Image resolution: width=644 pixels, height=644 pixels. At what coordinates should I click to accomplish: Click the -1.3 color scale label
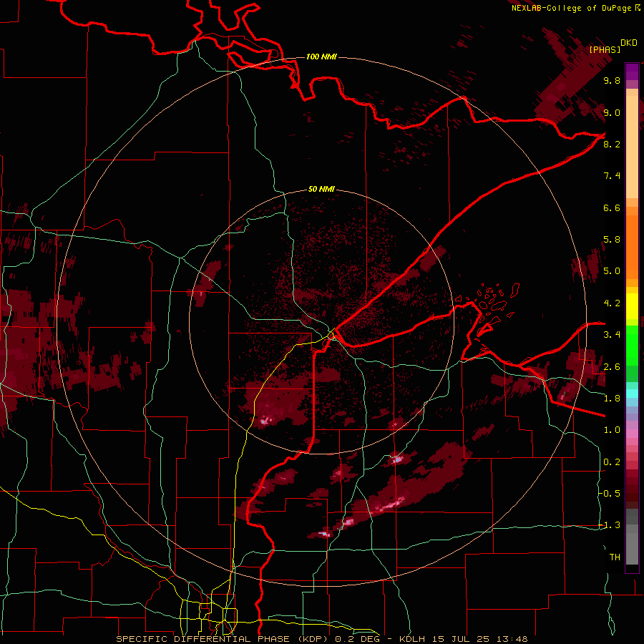click(610, 525)
